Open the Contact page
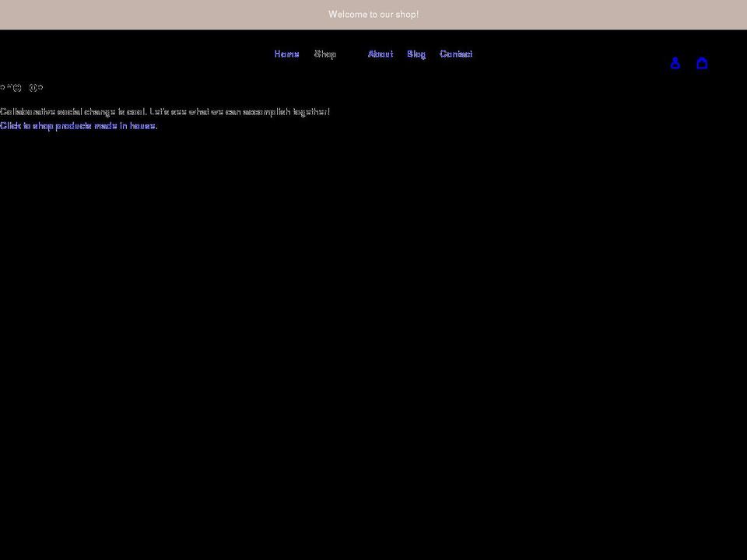The height and width of the screenshot is (560, 747). coord(456,54)
